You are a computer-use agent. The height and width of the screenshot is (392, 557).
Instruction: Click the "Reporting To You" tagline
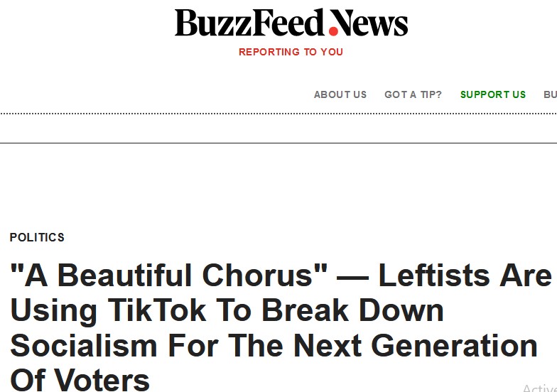click(291, 52)
